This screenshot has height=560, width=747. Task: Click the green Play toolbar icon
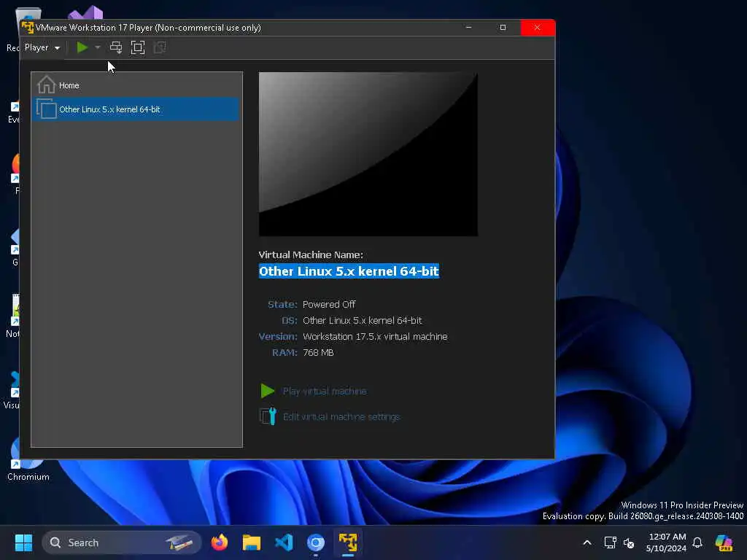[82, 47]
